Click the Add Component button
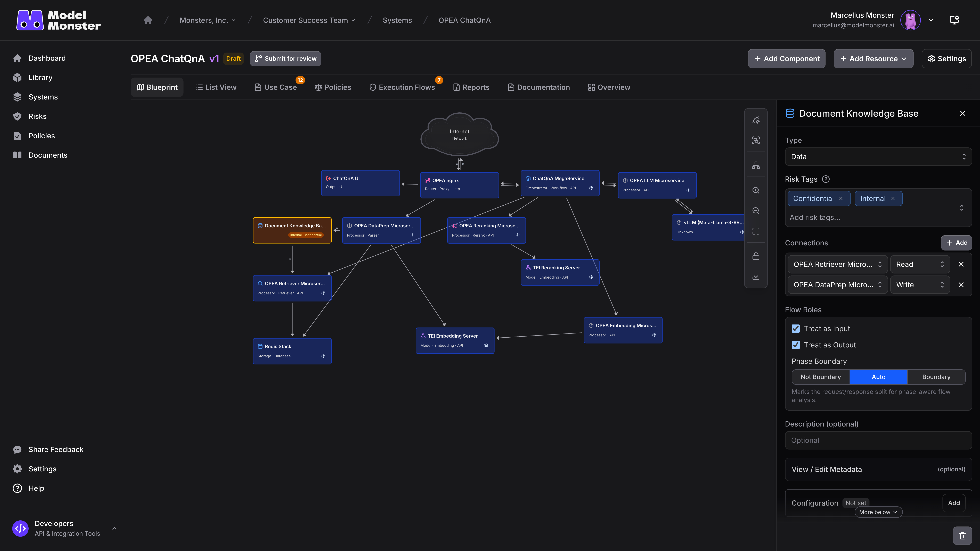980x551 pixels. (x=787, y=59)
